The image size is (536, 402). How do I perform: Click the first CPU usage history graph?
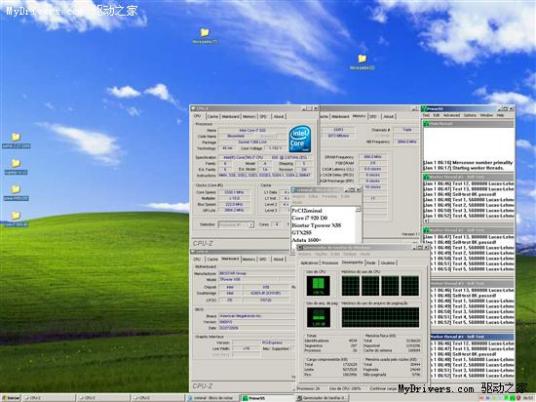coord(350,286)
